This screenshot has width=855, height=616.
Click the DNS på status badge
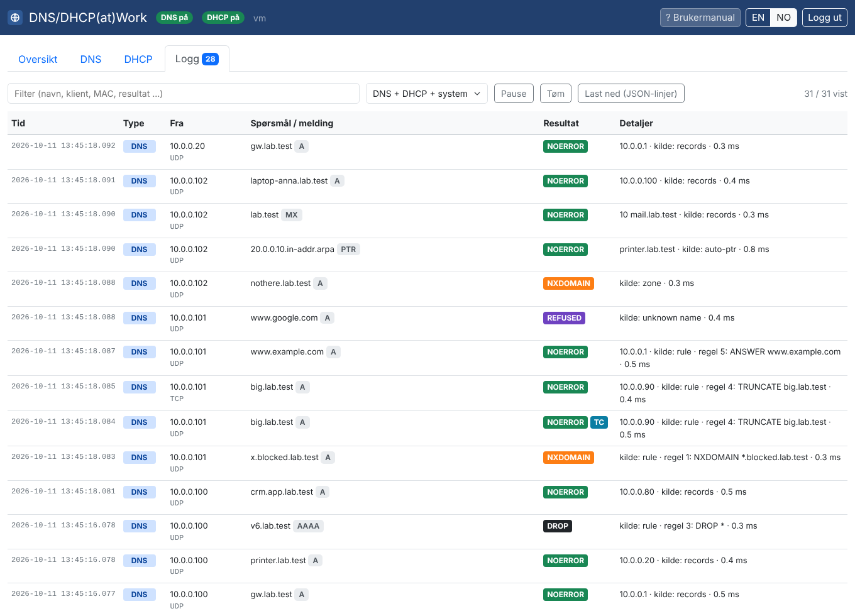pyautogui.click(x=174, y=18)
